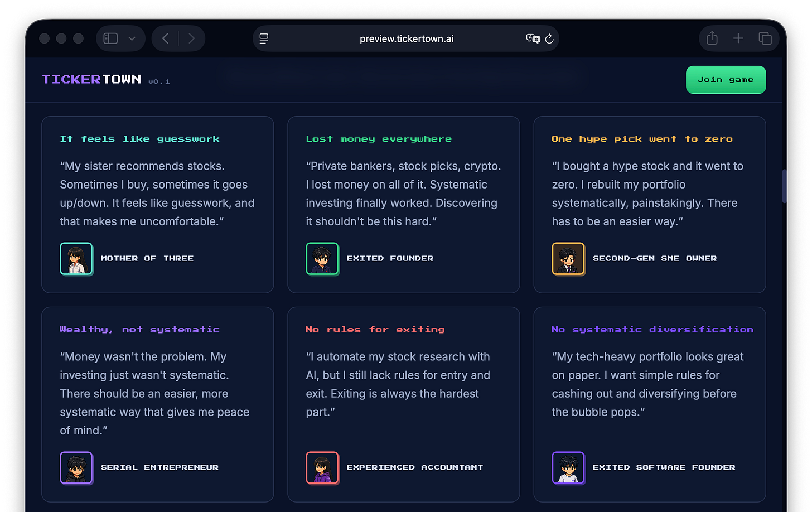
Task: Click the page's vertical scrollbar thumb
Action: pos(784,186)
